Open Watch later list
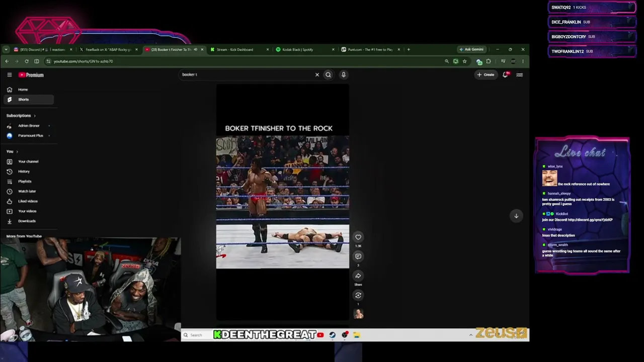This screenshot has height=362, width=644. click(29, 192)
